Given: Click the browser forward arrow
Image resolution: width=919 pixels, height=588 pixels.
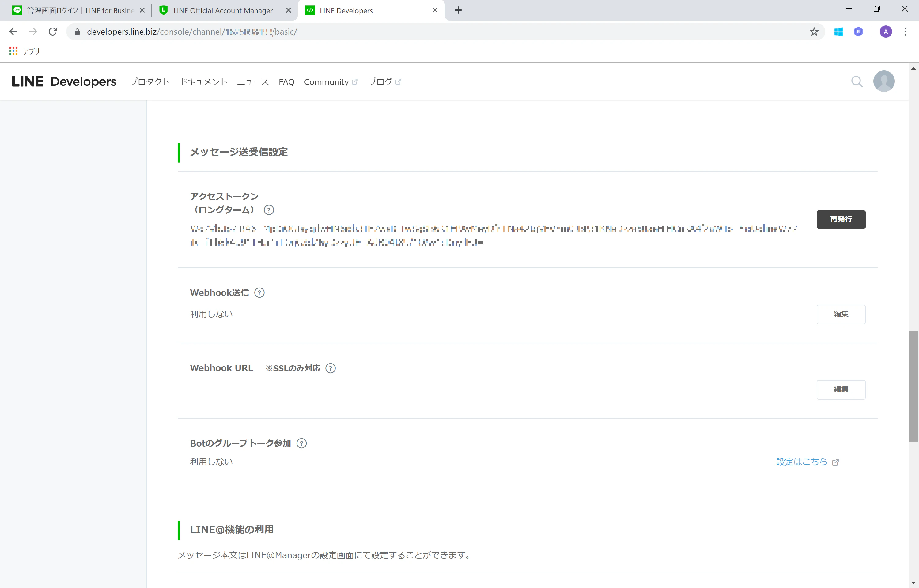Looking at the screenshot, I should [x=33, y=32].
